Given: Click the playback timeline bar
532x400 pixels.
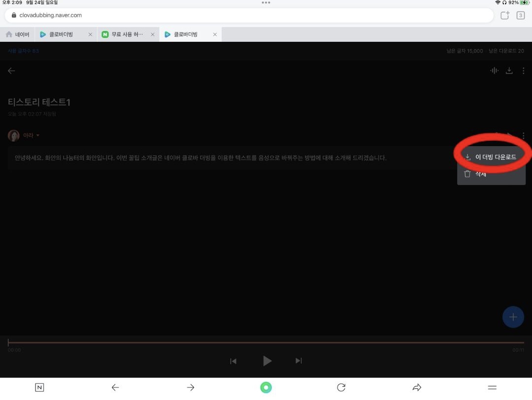Looking at the screenshot, I should 266,342.
